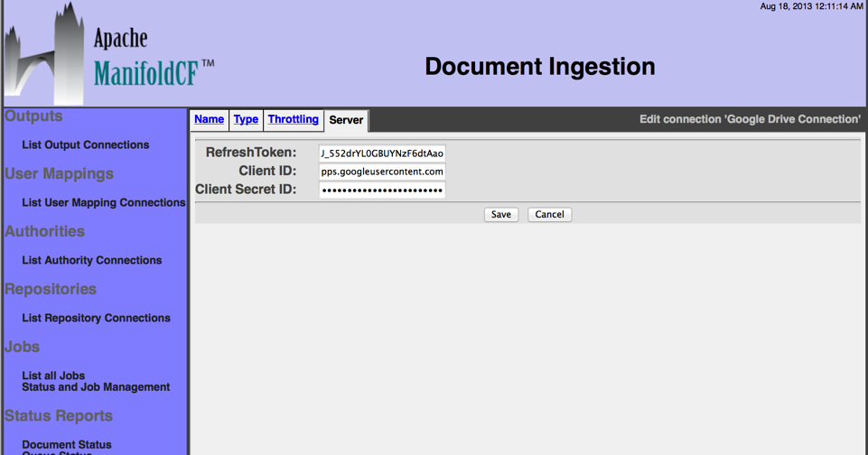Click the Repositories section heading
Viewport: 868px width, 455px height.
(x=51, y=289)
